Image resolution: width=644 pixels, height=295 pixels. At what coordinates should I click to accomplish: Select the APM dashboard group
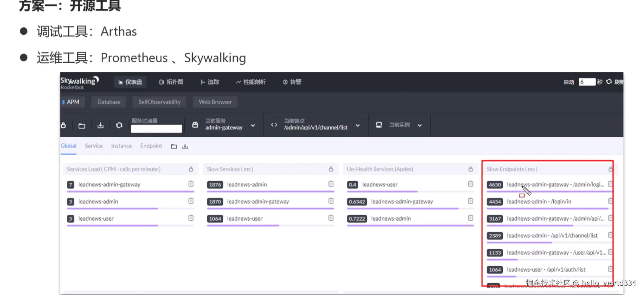[72, 102]
